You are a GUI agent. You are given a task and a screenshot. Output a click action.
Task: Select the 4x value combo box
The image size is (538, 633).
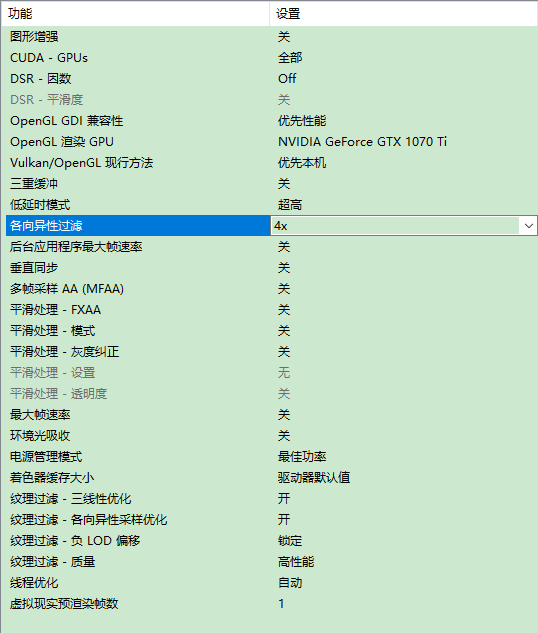pyautogui.click(x=404, y=226)
